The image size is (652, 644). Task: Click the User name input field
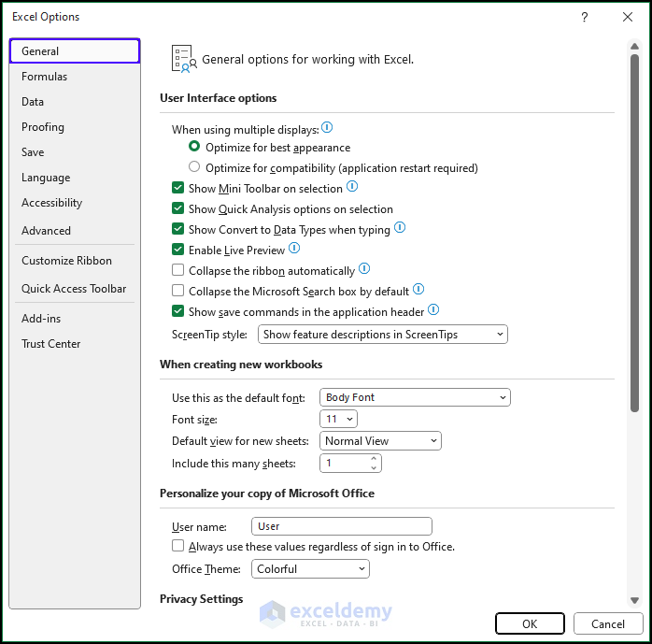(x=342, y=526)
